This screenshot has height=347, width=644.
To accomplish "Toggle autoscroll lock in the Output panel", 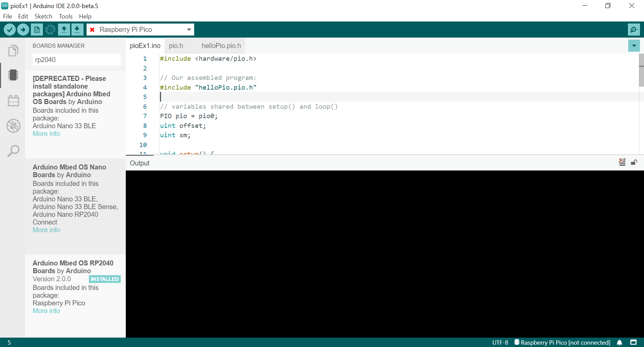I will pyautogui.click(x=634, y=162).
